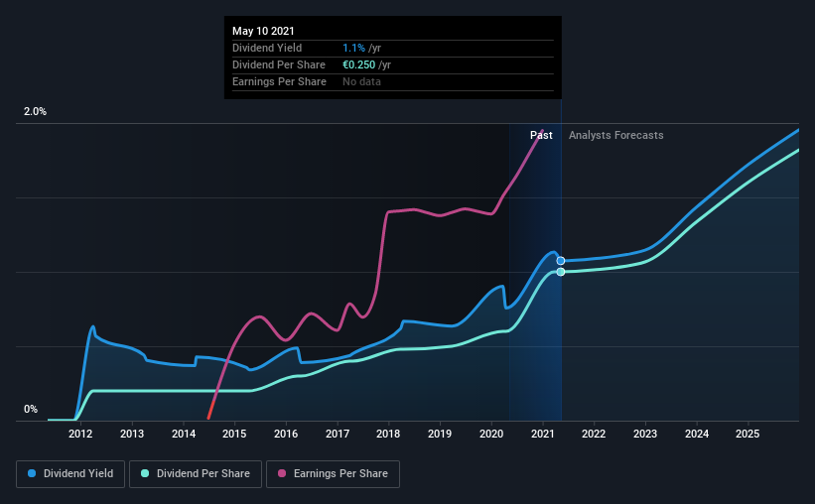Click the May 10 2021 tooltip date
The image size is (815, 504).
[263, 31]
